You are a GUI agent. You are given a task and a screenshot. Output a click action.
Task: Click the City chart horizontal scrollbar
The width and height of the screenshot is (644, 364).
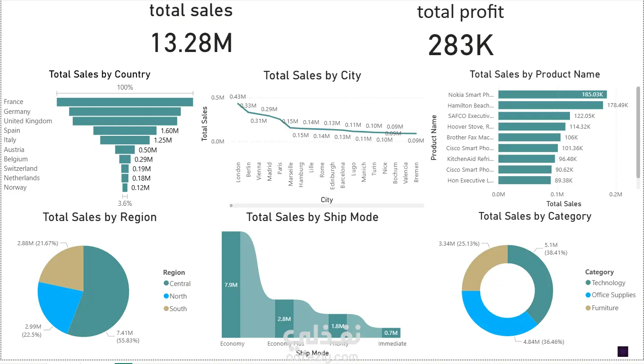(x=327, y=205)
